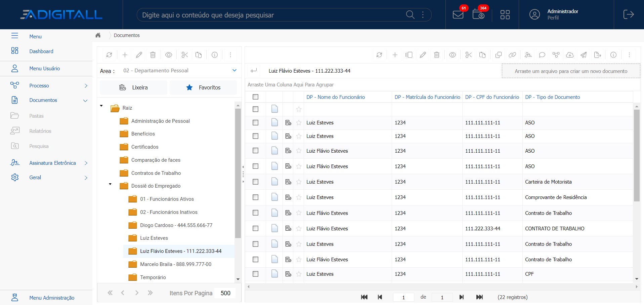Show folder info in tree toolbar

coord(215,55)
